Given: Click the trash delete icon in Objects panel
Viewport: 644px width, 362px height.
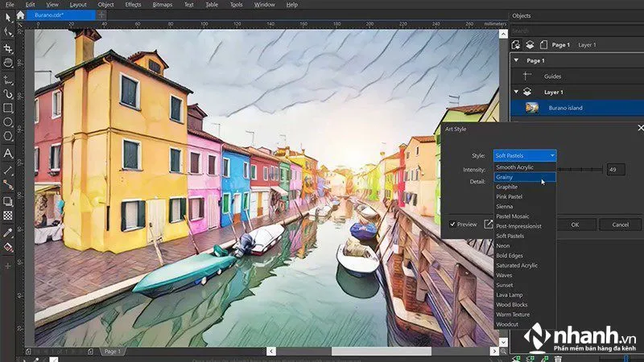Looking at the screenshot, I should 558,359.
